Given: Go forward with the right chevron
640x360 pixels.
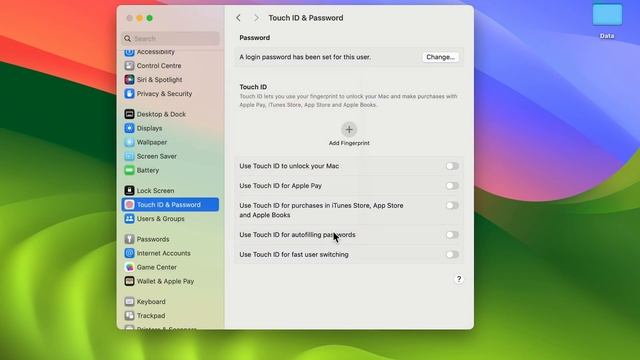Looking at the screenshot, I should click(256, 18).
